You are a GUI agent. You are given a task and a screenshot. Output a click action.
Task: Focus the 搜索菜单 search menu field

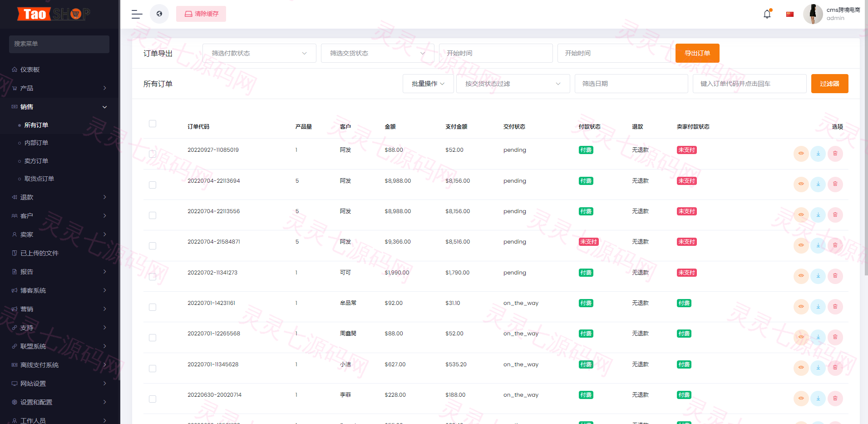tap(59, 44)
